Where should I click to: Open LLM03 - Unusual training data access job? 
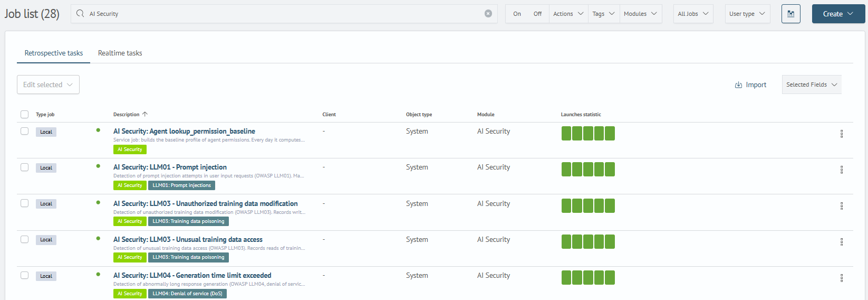pyautogui.click(x=188, y=239)
